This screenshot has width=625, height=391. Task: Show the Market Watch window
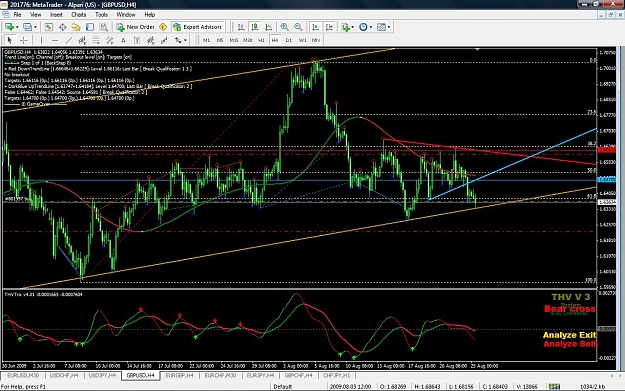pyautogui.click(x=49, y=27)
